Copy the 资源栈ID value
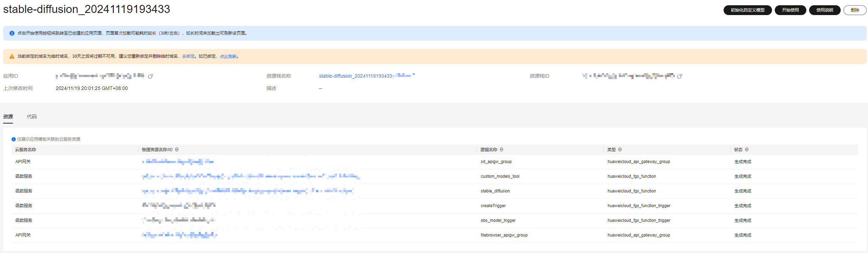Image resolution: width=868 pixels, height=253 pixels. tap(679, 76)
